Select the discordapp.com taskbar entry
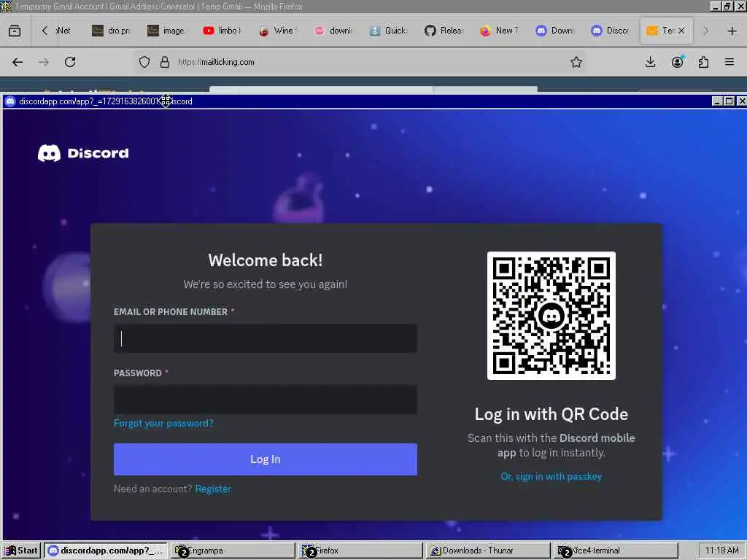This screenshot has width=747, height=560. tap(106, 551)
